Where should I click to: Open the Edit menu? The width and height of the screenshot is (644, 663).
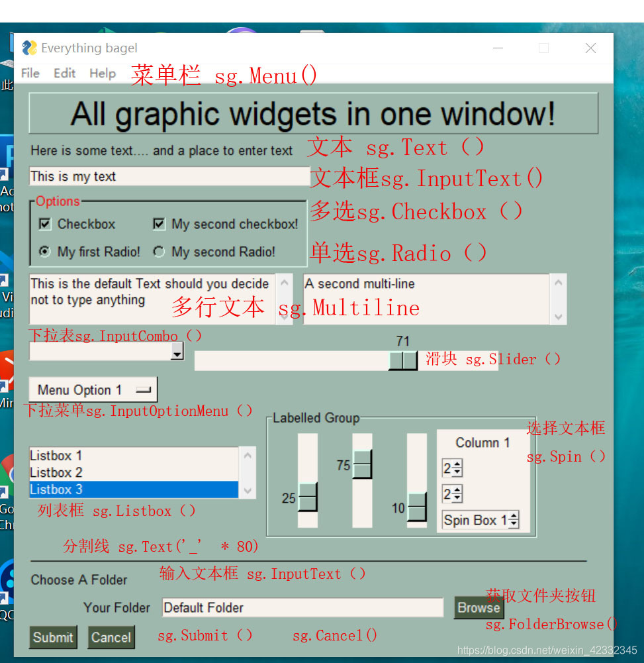point(64,74)
